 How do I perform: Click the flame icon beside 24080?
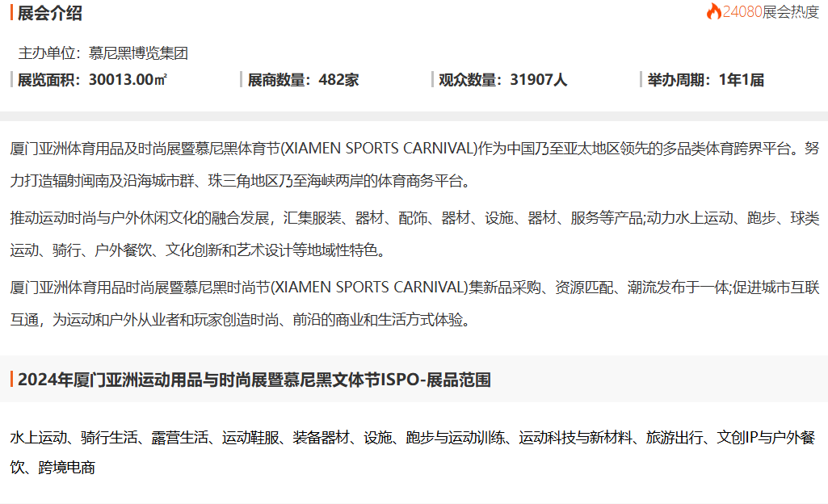(714, 11)
